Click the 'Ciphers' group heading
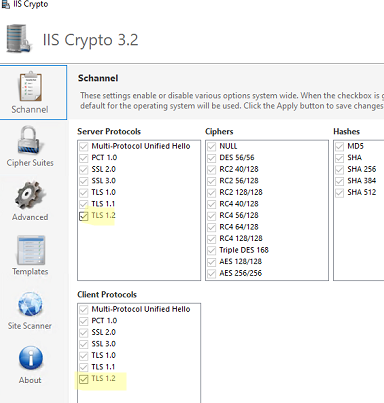 pyautogui.click(x=219, y=131)
